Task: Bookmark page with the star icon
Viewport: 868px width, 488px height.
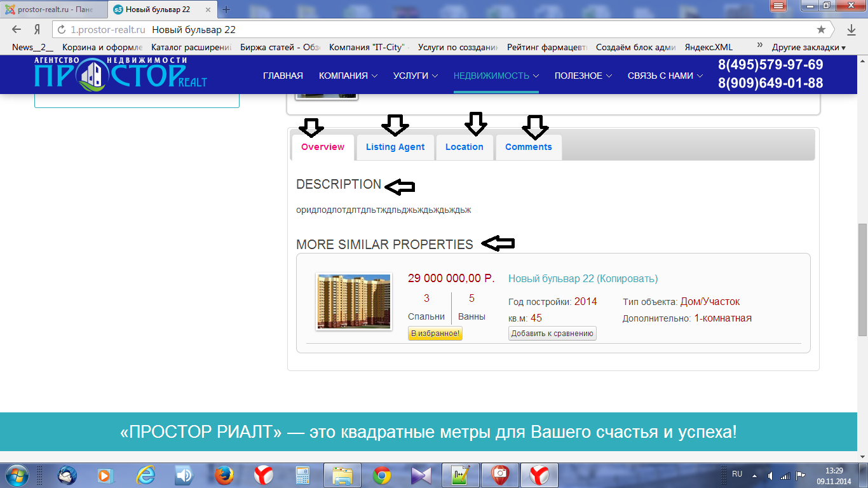Action: 821,30
